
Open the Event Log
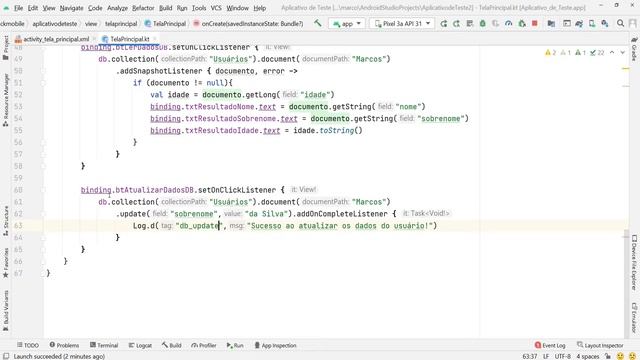(x=550, y=345)
